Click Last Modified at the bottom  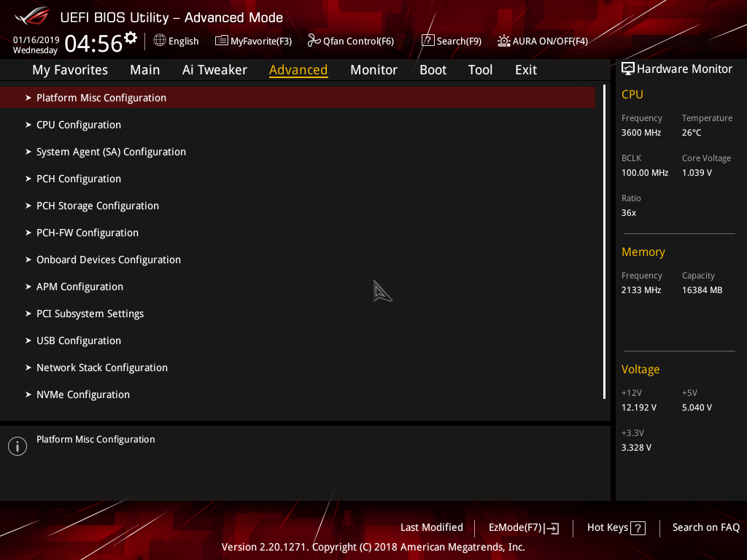(431, 527)
